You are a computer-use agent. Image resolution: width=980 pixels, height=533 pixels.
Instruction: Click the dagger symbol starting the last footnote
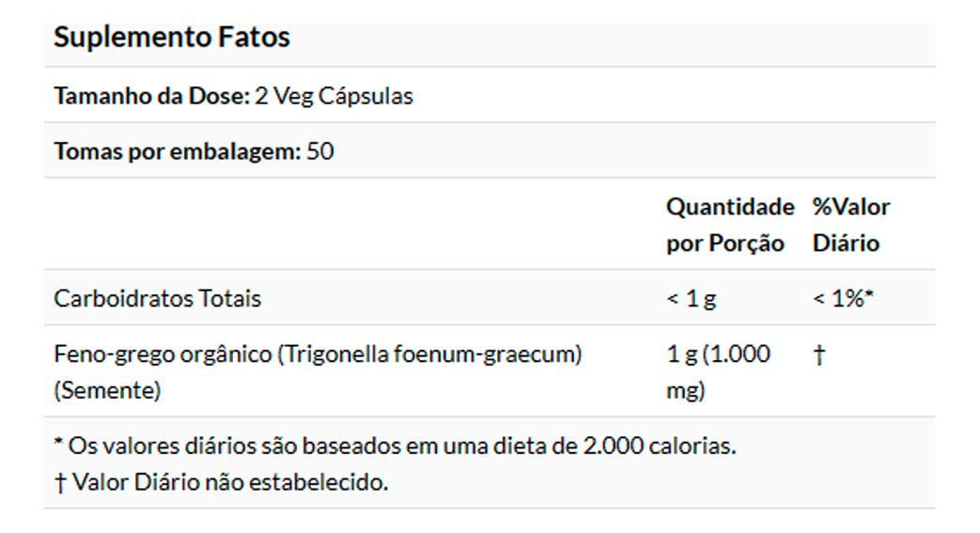[x=60, y=483]
